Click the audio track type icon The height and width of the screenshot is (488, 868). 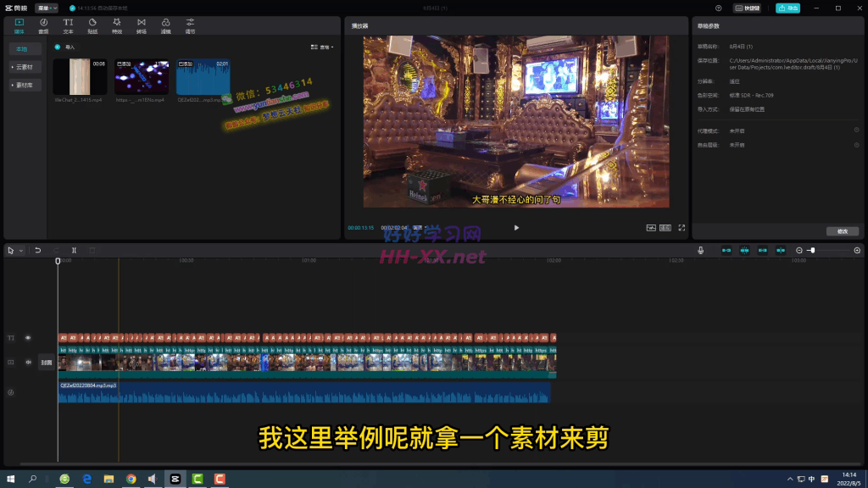(10, 392)
